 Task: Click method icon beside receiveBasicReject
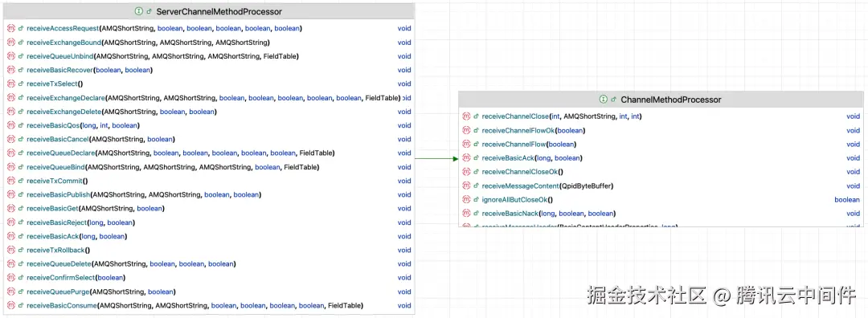(x=11, y=222)
